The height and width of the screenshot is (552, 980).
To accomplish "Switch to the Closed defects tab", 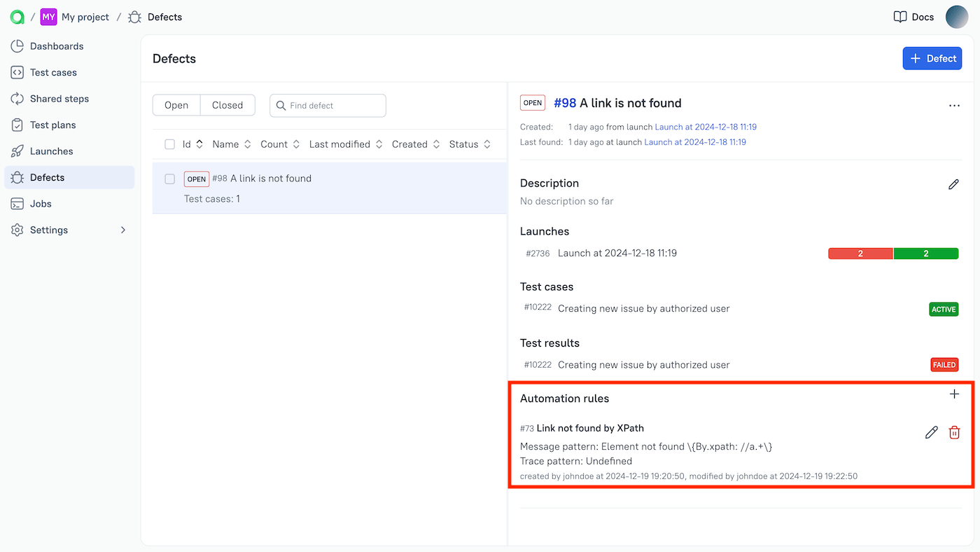I will pos(227,105).
